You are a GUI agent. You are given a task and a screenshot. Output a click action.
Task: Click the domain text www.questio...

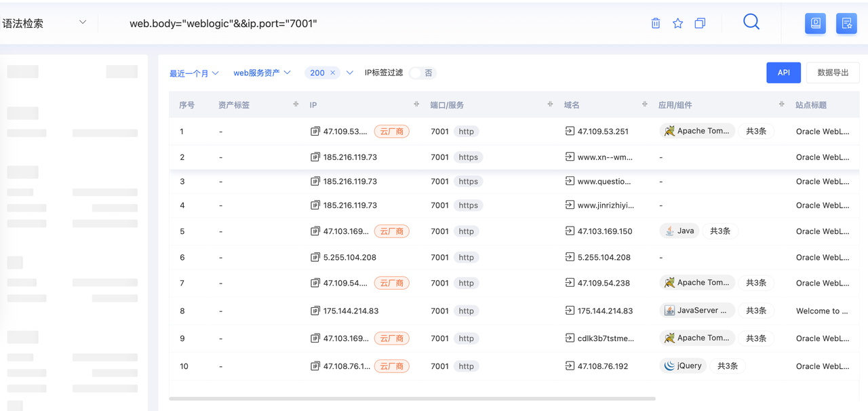point(604,181)
